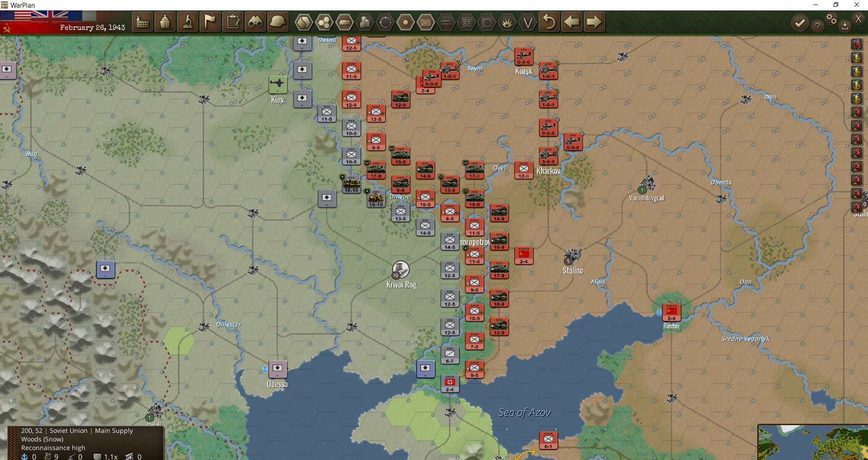Select the Soviet tank unit labeled 13-9
Viewport: 868px width, 460px height.
pyautogui.click(x=450, y=184)
